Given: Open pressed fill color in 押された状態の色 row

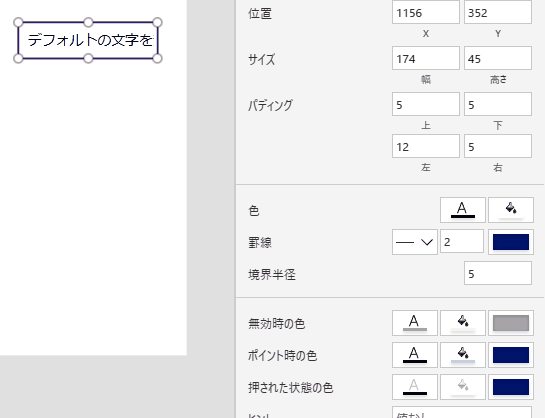Looking at the screenshot, I should 463,387.
